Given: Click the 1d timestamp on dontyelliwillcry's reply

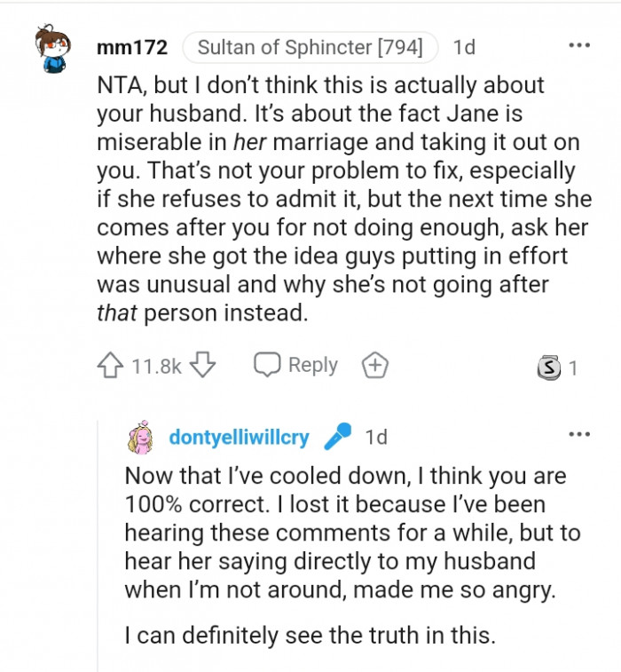Looking at the screenshot, I should 376,437.
